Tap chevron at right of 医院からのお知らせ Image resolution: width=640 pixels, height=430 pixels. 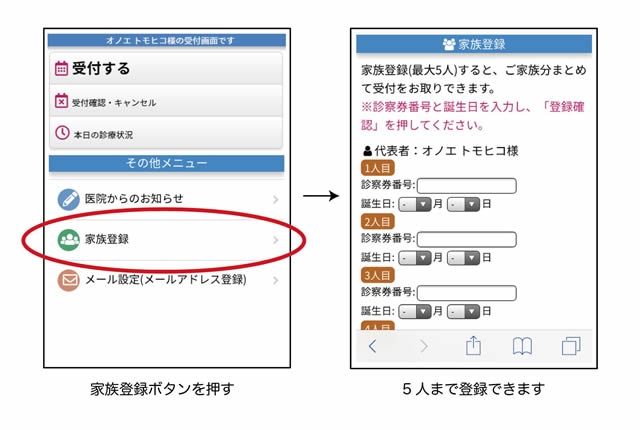pos(276,199)
